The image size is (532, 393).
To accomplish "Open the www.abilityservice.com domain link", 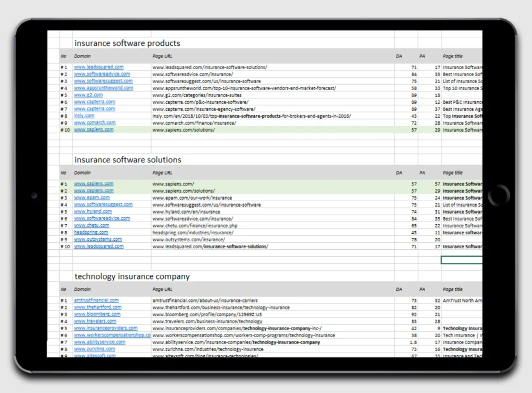I will tap(99, 342).
